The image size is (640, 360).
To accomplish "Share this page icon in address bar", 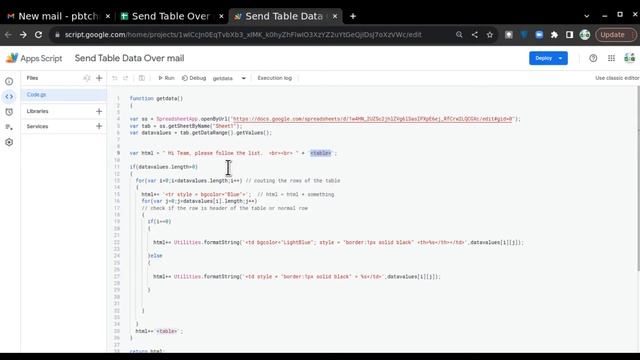I will (474, 35).
